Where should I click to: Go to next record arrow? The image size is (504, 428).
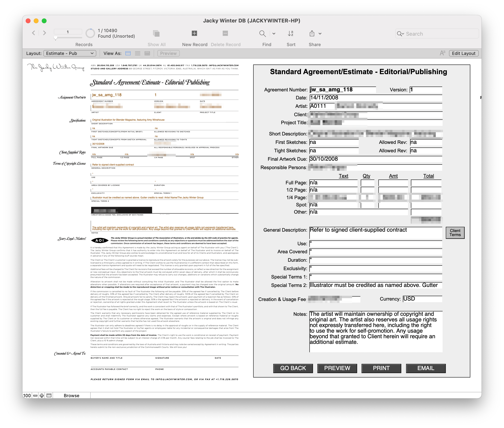(45, 33)
